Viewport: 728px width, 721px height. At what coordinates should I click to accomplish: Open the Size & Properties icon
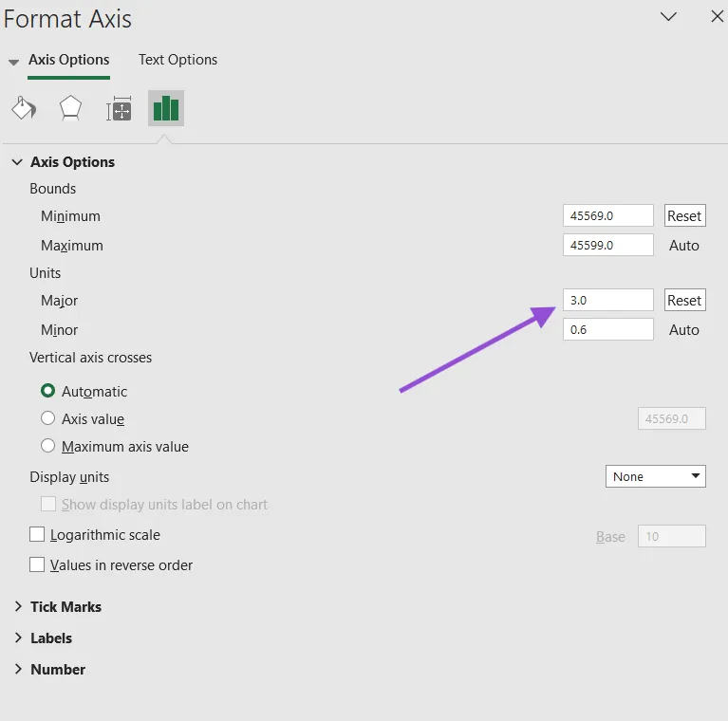(119, 108)
